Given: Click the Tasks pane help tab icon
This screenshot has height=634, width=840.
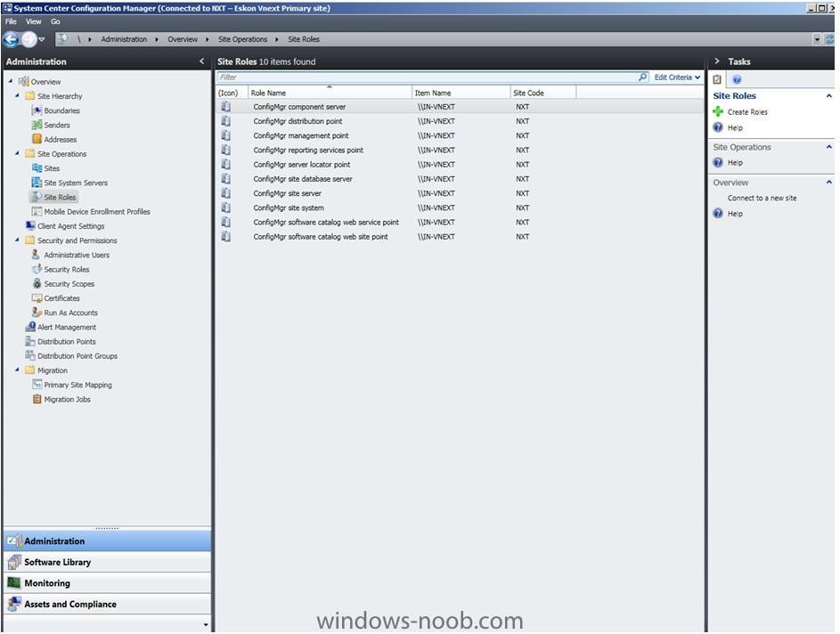Looking at the screenshot, I should 738,80.
